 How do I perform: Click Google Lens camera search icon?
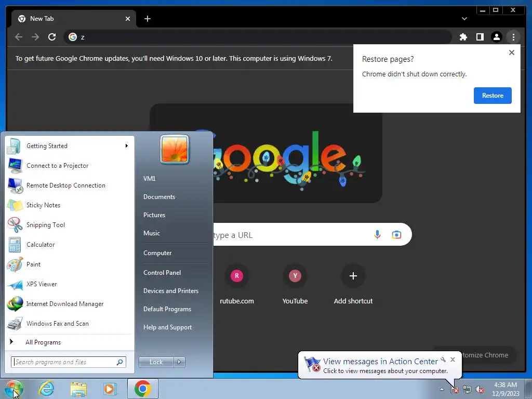[396, 234]
